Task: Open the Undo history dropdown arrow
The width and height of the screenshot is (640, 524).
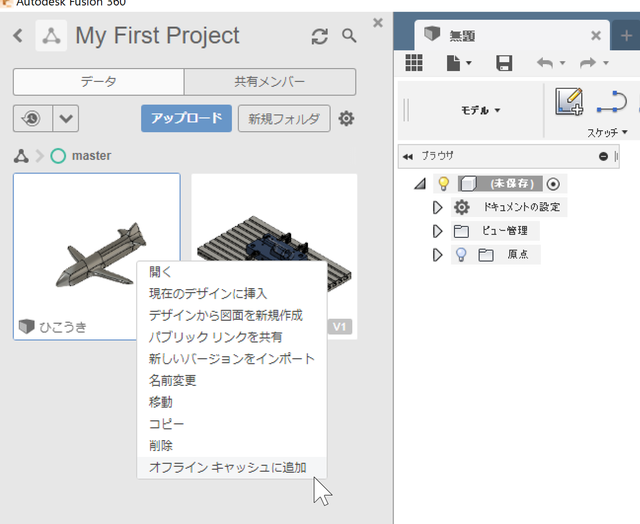Action: (x=562, y=63)
